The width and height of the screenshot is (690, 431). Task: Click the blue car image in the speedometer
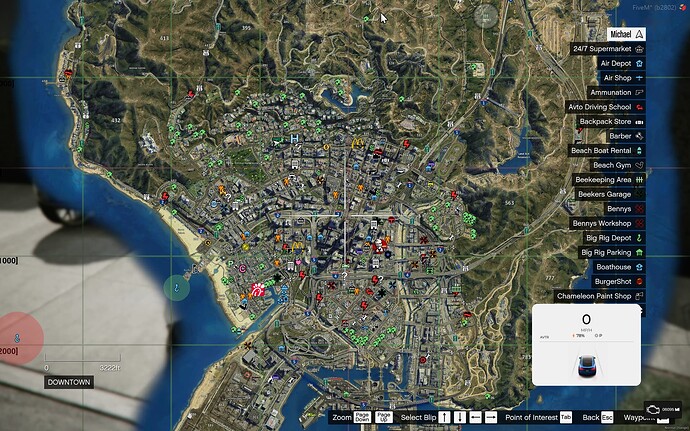tap(587, 365)
